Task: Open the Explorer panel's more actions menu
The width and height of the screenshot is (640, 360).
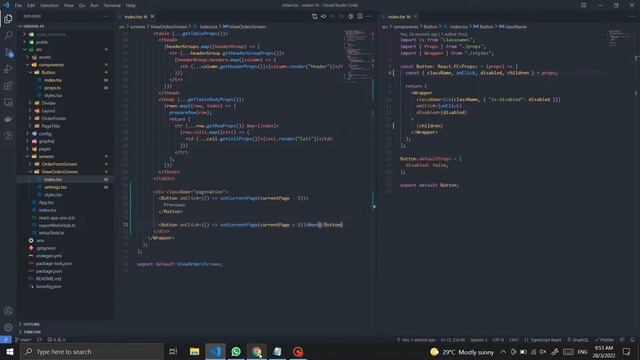Action: pyautogui.click(x=106, y=16)
